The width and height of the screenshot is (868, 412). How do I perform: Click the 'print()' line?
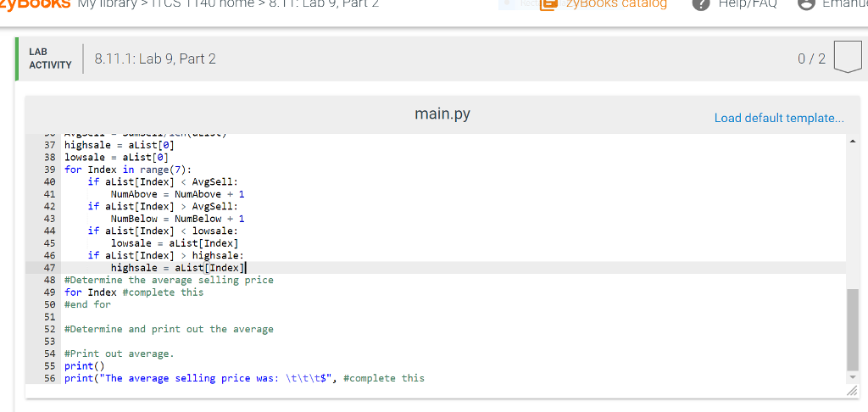(x=84, y=366)
